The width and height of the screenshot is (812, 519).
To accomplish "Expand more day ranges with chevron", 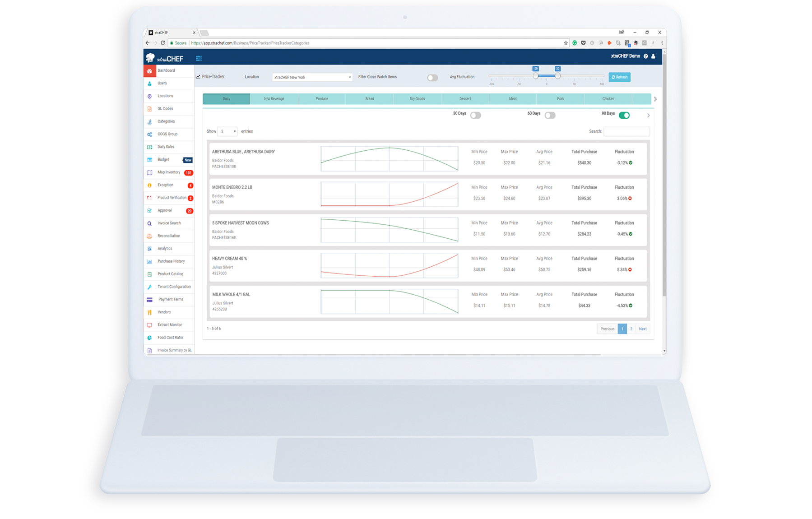I will click(x=649, y=116).
